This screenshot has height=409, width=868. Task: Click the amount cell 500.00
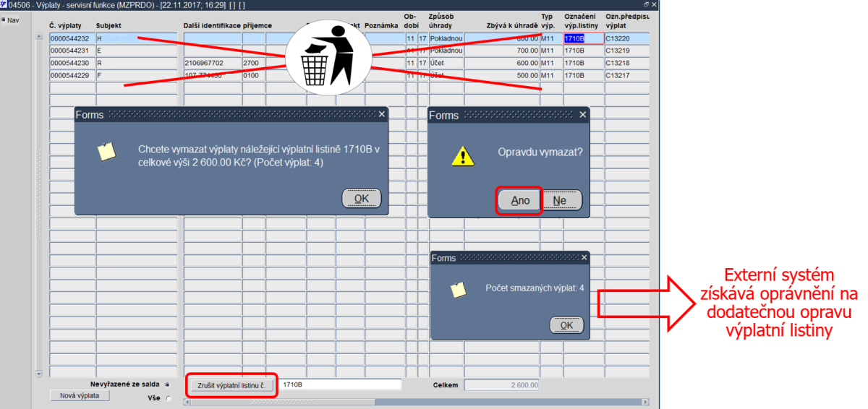(x=502, y=75)
